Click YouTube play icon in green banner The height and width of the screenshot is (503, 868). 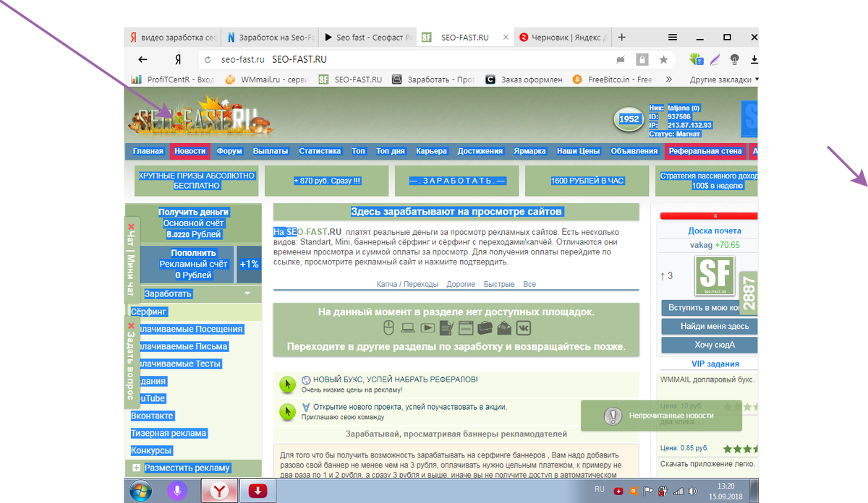click(x=427, y=328)
